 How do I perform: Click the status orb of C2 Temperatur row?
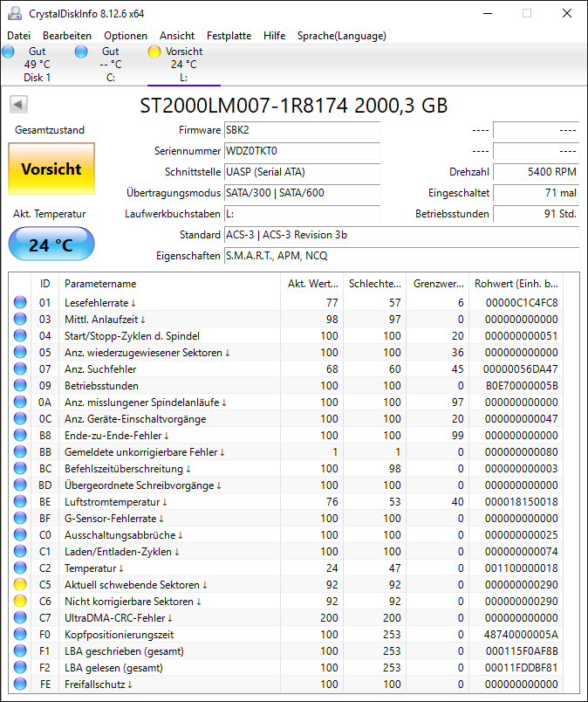coord(20,568)
